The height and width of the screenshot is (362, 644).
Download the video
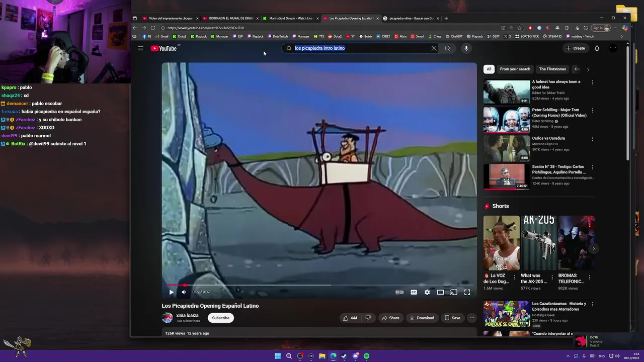click(x=422, y=318)
